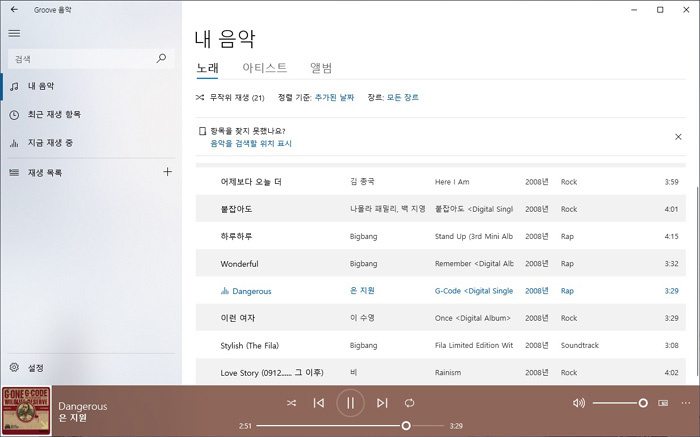Click the vertical scrollbar of the song list
The image size is (700, 437).
pos(697,281)
